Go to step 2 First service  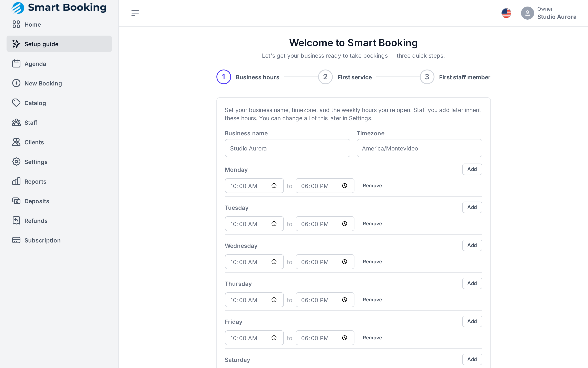click(x=345, y=77)
